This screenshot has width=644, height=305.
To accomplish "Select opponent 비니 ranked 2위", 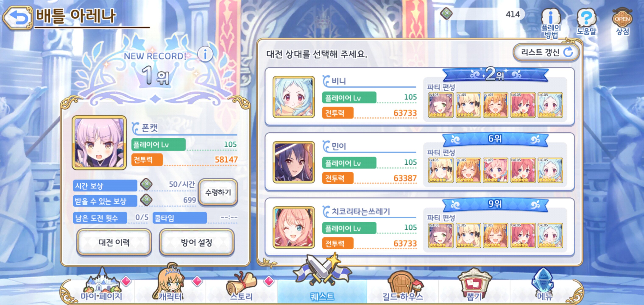I will [x=420, y=97].
